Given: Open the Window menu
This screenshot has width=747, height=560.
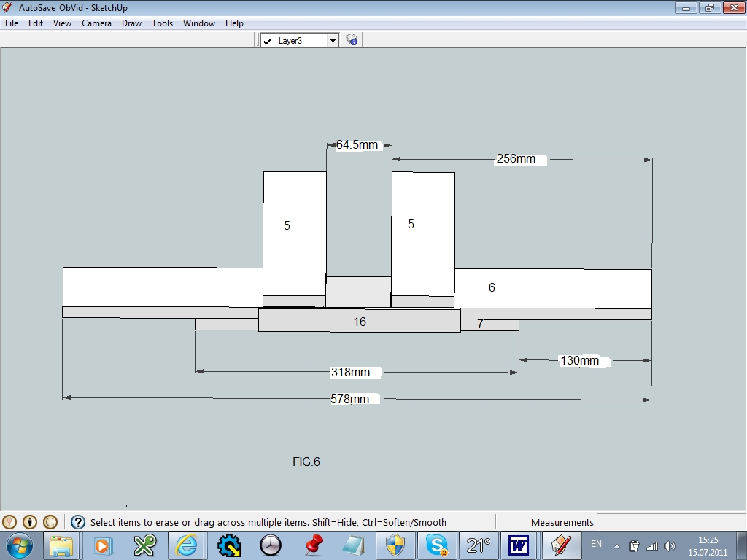Looking at the screenshot, I should point(199,23).
